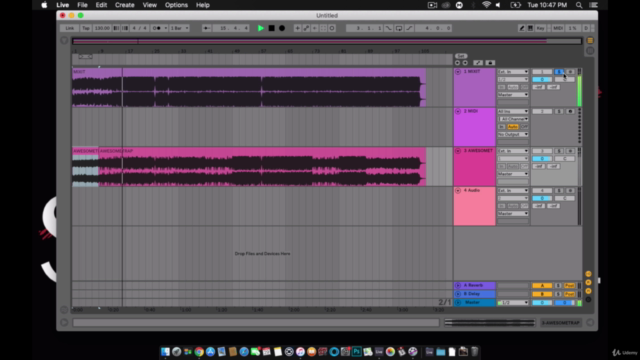Toggle the Punch-Out switch
Image resolution: width=640 pixels, height=360 pixels.
409,28
